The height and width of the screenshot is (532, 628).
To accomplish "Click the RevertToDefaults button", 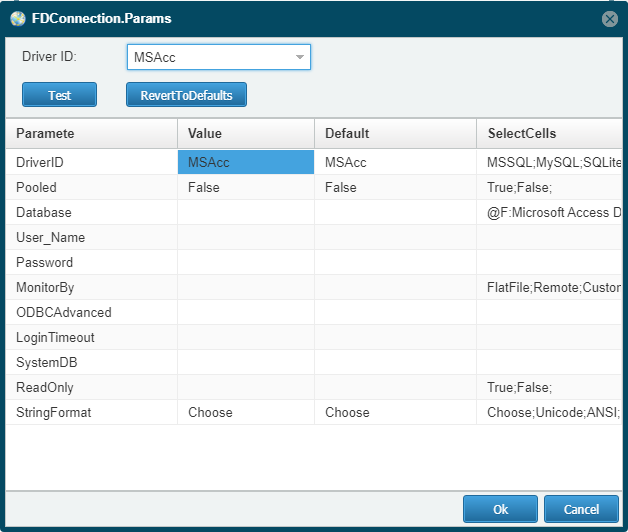I will point(186,95).
